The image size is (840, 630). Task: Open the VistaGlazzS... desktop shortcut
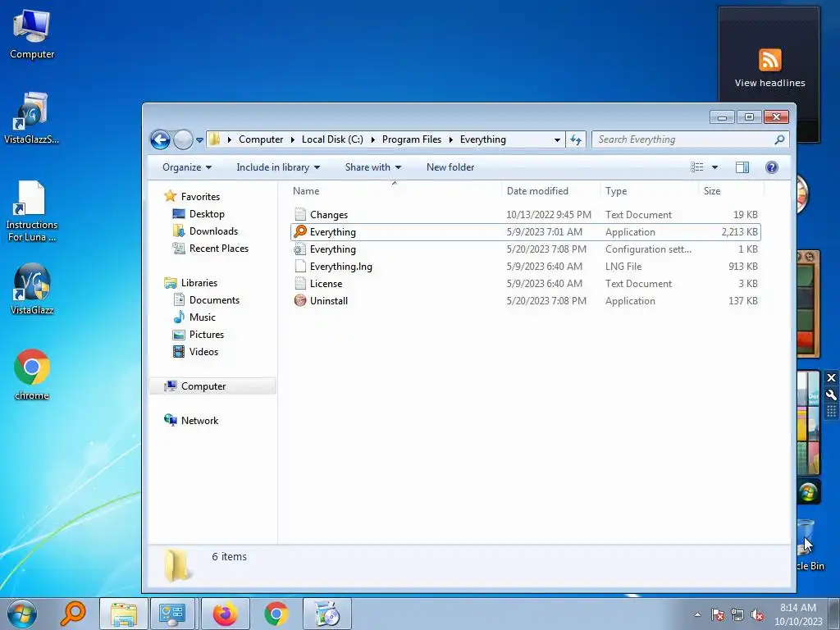[x=32, y=118]
